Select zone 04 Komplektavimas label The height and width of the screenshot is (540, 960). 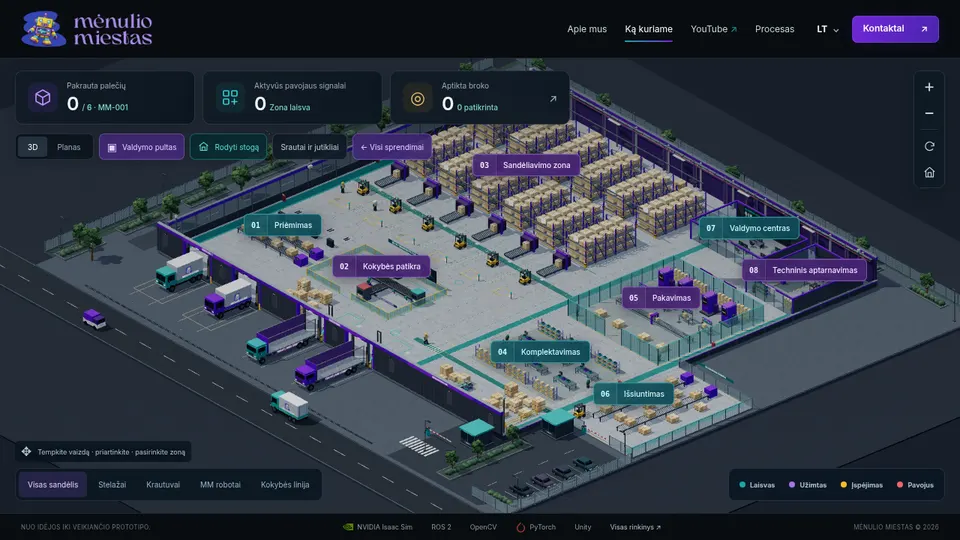pyautogui.click(x=540, y=351)
